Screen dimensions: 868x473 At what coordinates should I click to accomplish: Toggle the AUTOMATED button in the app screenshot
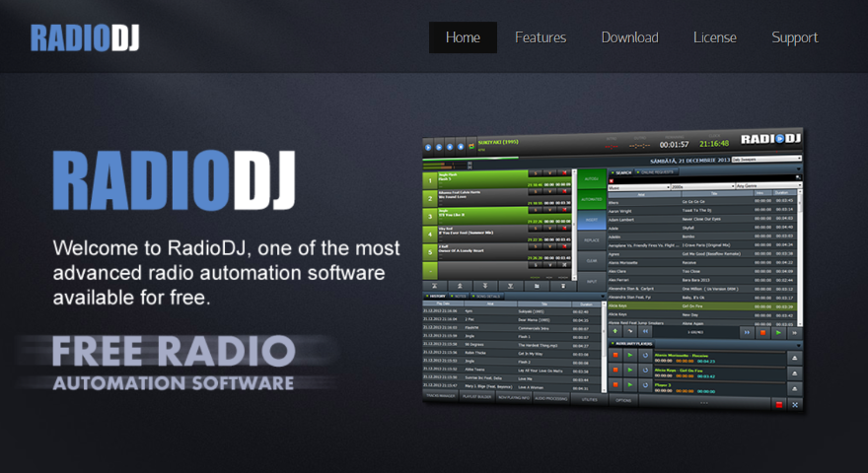click(592, 200)
